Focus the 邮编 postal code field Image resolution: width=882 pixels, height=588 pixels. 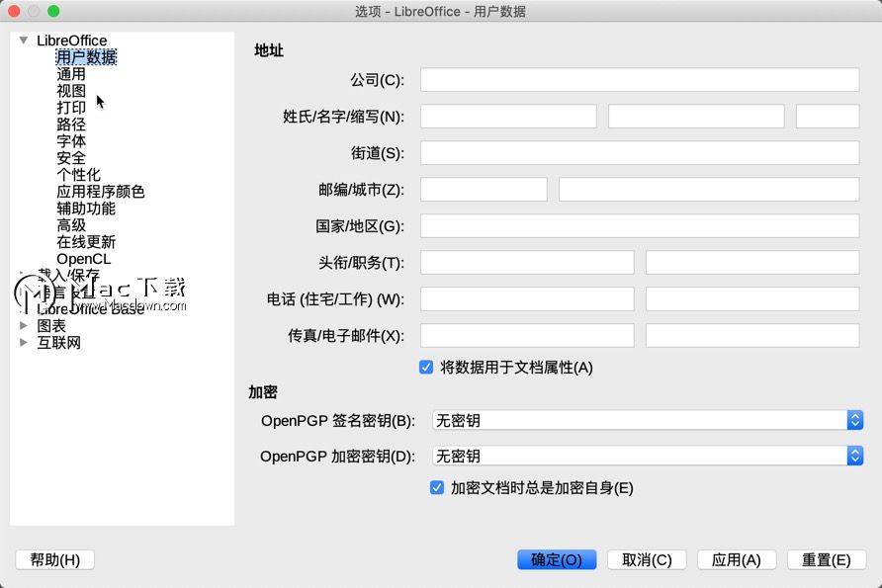coord(484,190)
